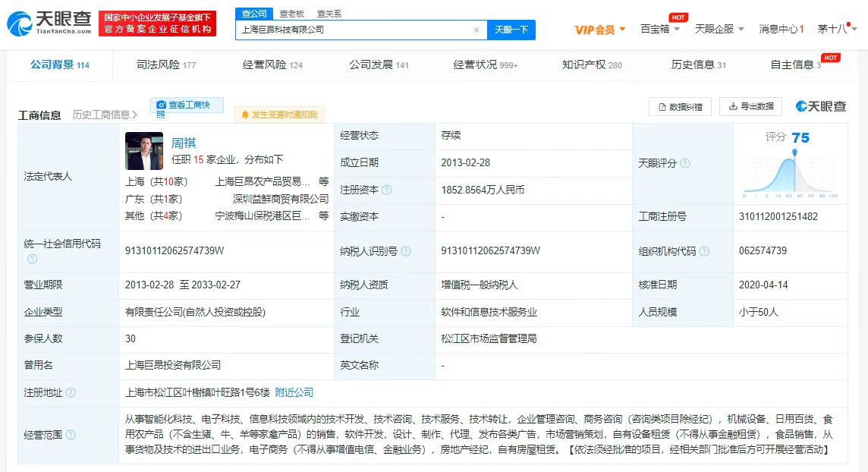
Task: Open the 司法风险 tab
Action: pyautogui.click(x=166, y=65)
